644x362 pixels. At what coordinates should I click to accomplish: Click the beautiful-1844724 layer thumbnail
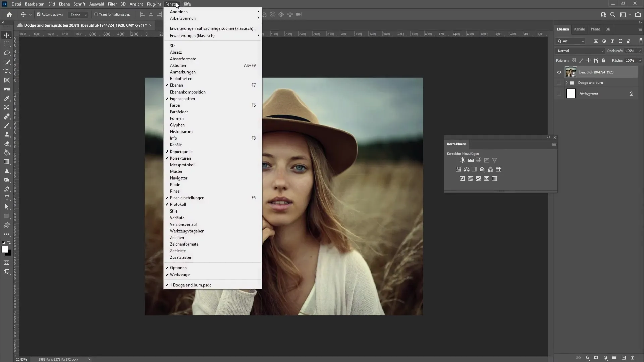tap(571, 72)
